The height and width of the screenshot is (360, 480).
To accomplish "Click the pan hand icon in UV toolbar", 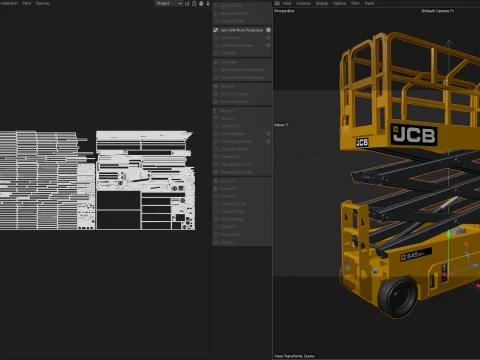I will click(201, 3).
